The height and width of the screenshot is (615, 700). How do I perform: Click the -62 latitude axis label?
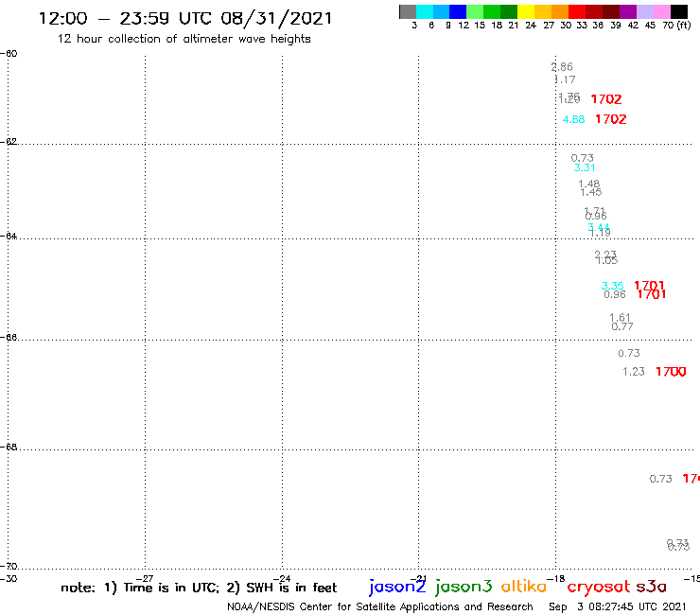[x=9, y=142]
